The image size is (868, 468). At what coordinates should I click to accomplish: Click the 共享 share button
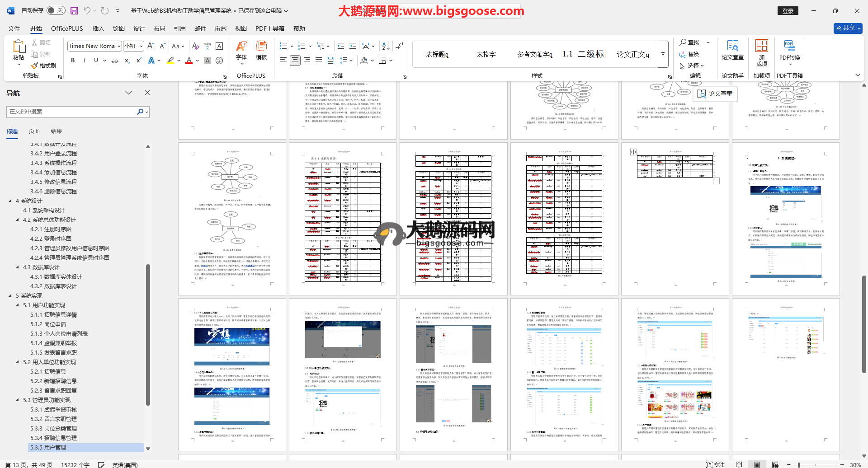848,28
